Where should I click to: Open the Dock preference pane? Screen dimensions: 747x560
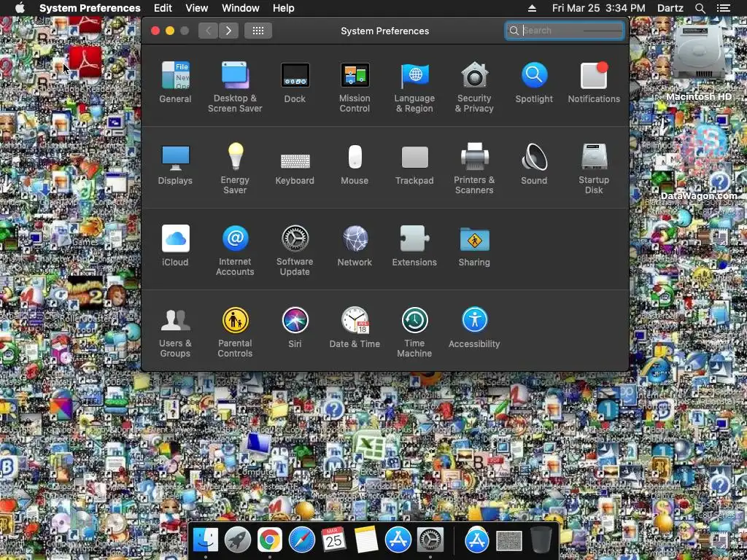(x=295, y=82)
